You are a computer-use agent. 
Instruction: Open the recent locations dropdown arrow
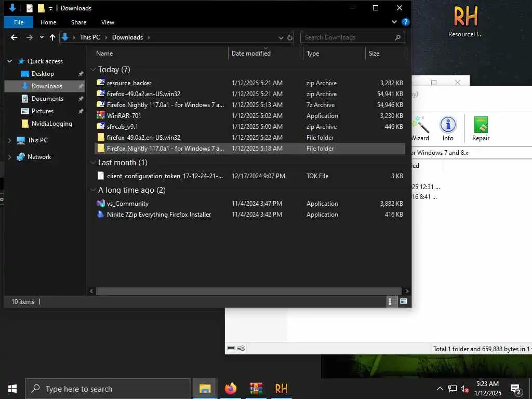click(x=42, y=37)
